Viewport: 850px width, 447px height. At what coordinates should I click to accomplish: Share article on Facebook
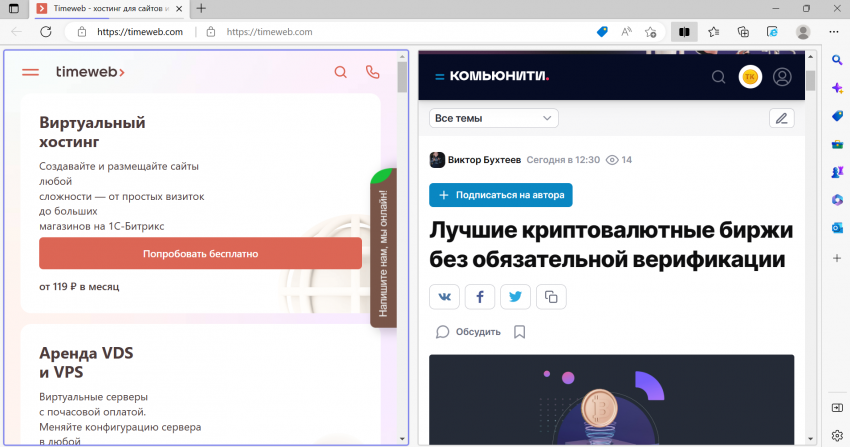(480, 296)
